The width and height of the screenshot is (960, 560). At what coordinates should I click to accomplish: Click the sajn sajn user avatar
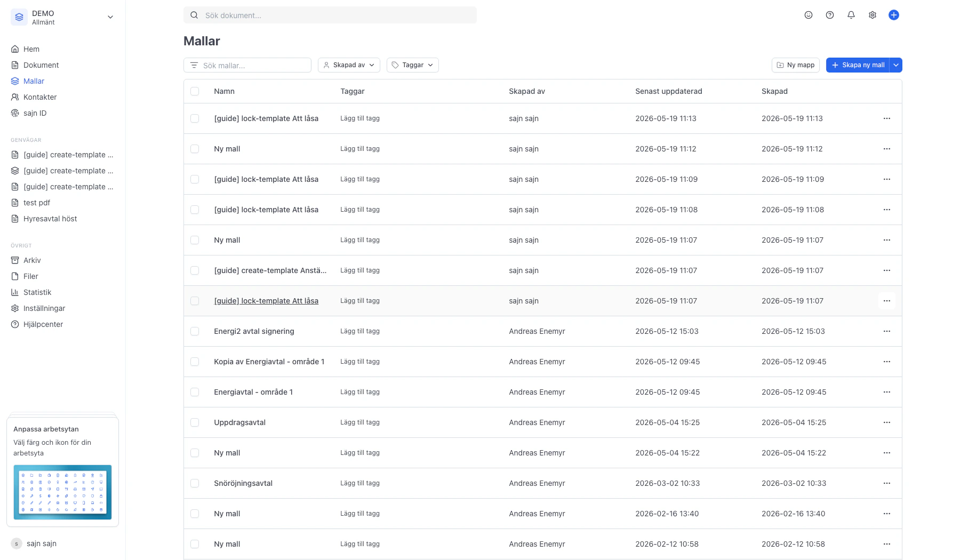pos(17,543)
